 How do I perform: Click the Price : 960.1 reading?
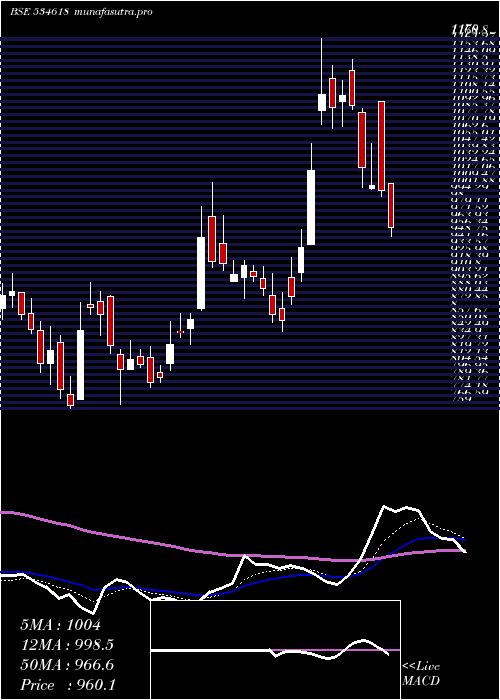pyautogui.click(x=67, y=685)
